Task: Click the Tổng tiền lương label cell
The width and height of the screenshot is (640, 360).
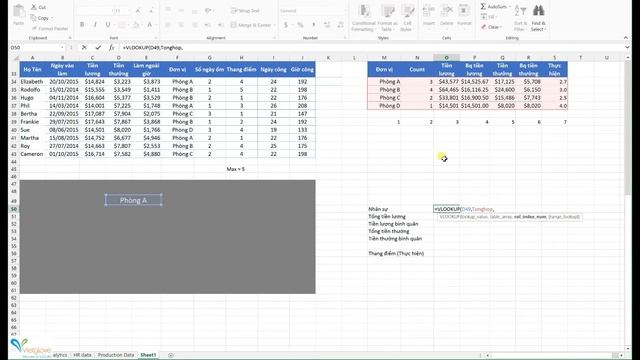Action: pyautogui.click(x=387, y=216)
